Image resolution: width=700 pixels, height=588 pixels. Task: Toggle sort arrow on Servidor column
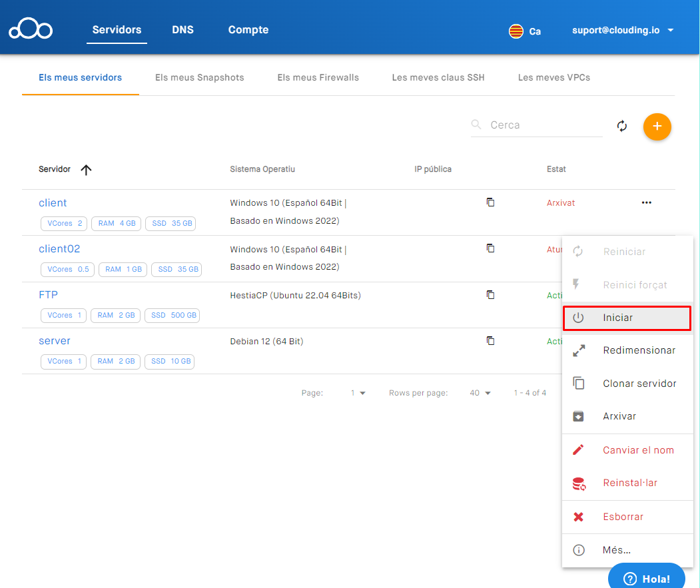click(x=86, y=170)
